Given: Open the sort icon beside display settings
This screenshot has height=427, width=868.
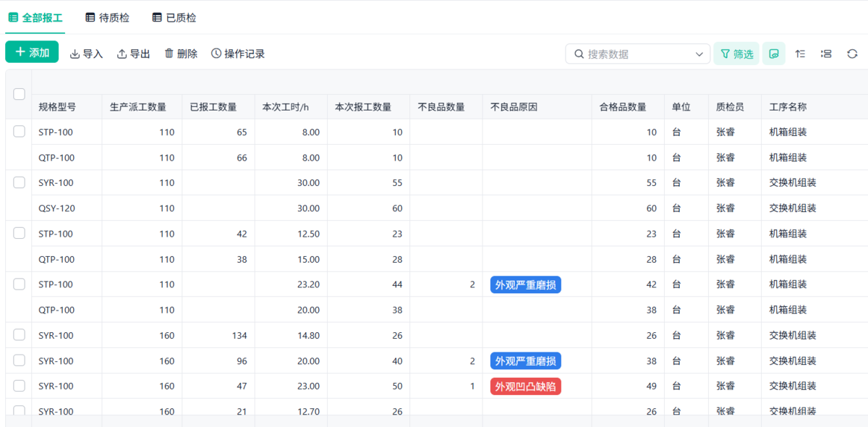Looking at the screenshot, I should point(800,54).
